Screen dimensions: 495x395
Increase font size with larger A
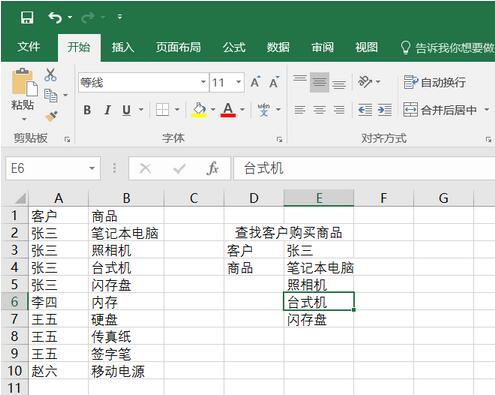(255, 82)
